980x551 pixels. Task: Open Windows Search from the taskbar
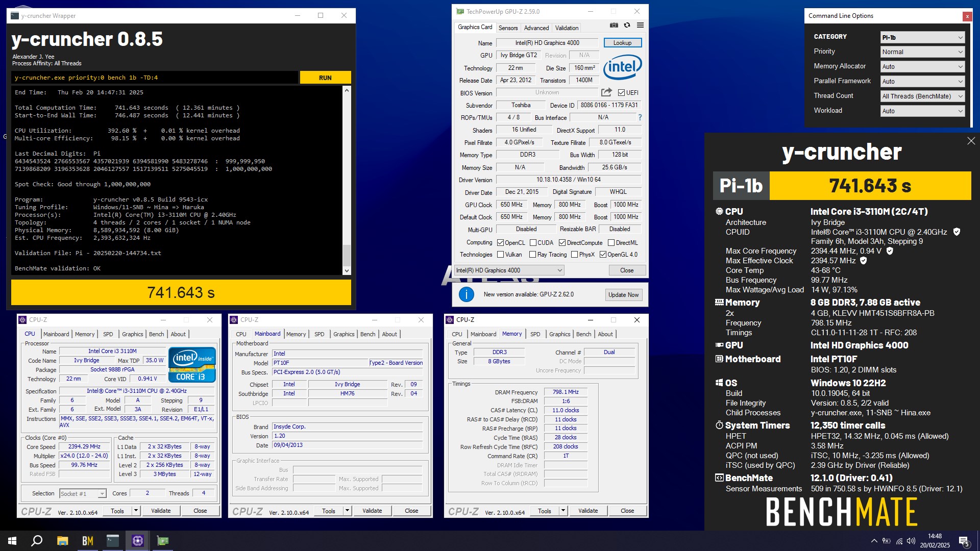point(37,541)
